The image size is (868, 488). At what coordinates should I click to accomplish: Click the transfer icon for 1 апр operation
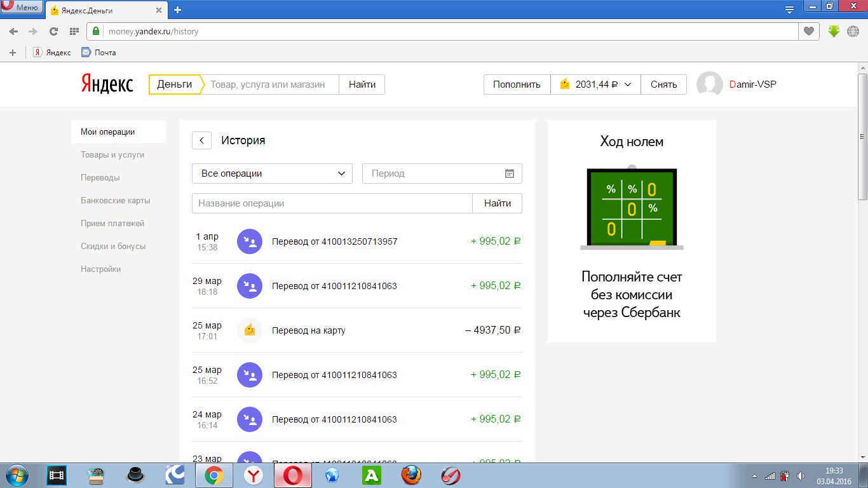[250, 241]
